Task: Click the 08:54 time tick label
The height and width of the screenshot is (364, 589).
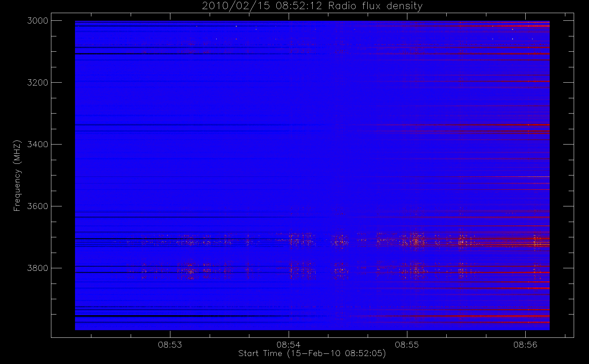Action: [289, 345]
